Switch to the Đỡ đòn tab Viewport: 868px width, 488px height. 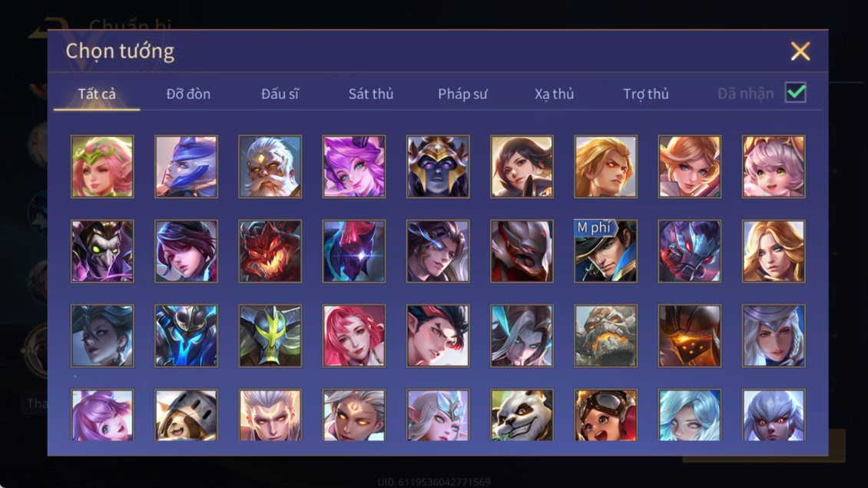188,95
